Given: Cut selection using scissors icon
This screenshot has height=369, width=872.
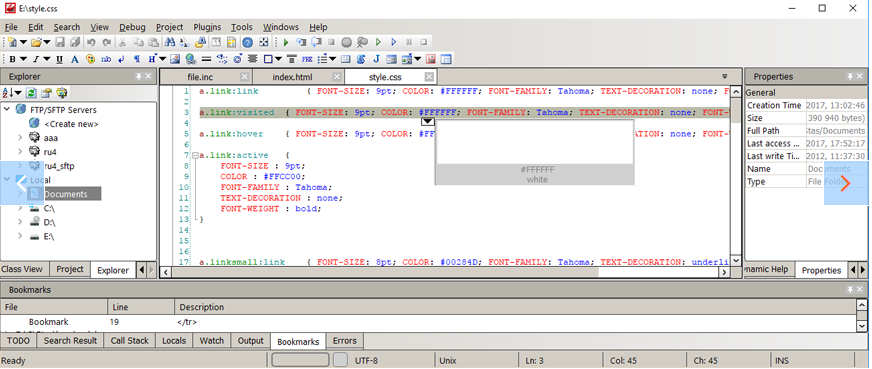Looking at the screenshot, I should (123, 42).
